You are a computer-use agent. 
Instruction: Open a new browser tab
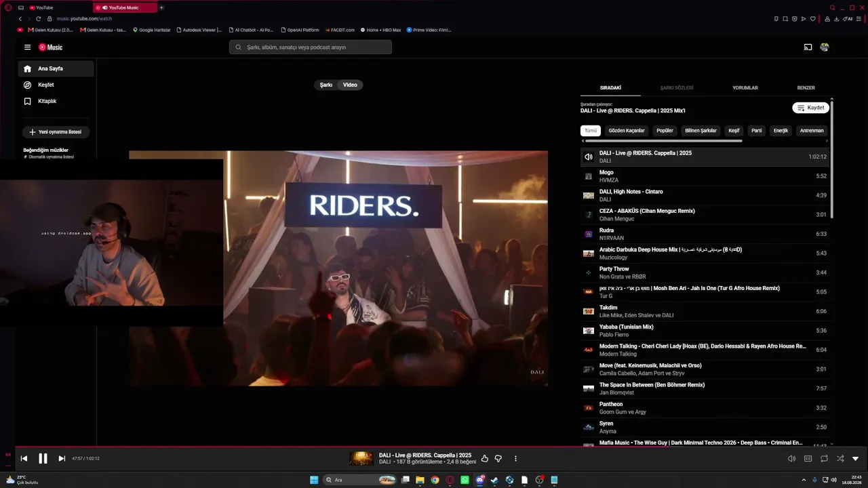click(x=161, y=7)
